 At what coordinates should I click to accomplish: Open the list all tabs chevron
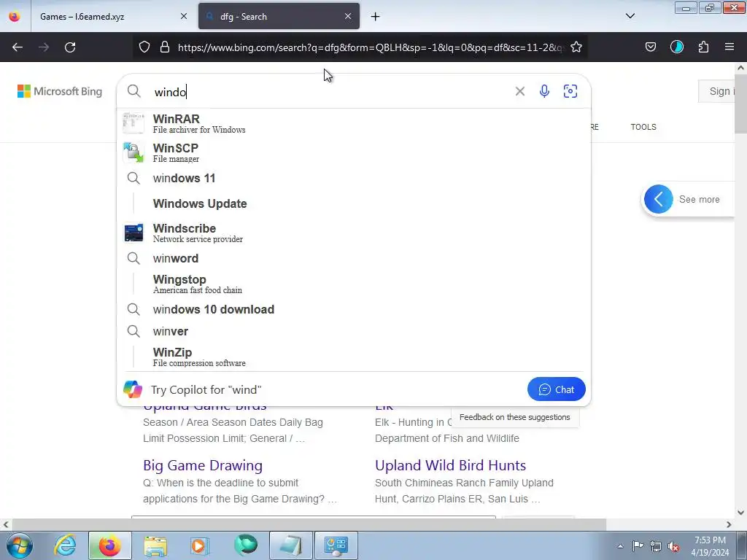tap(630, 16)
